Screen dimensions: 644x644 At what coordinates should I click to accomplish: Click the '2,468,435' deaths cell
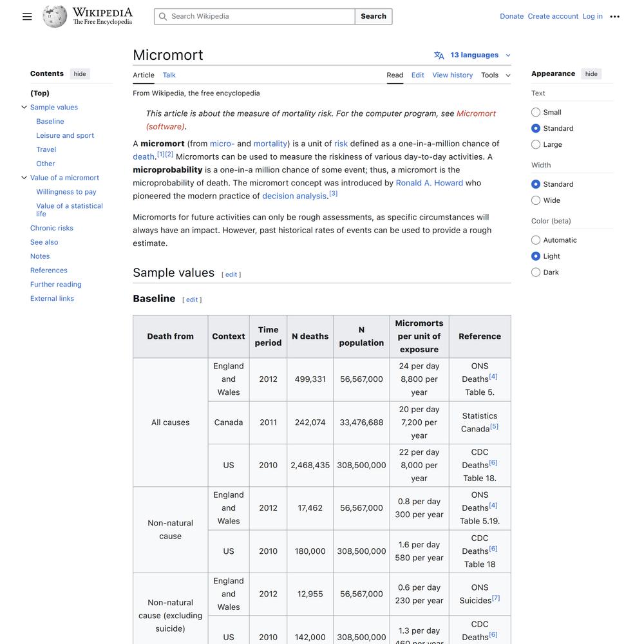(310, 466)
